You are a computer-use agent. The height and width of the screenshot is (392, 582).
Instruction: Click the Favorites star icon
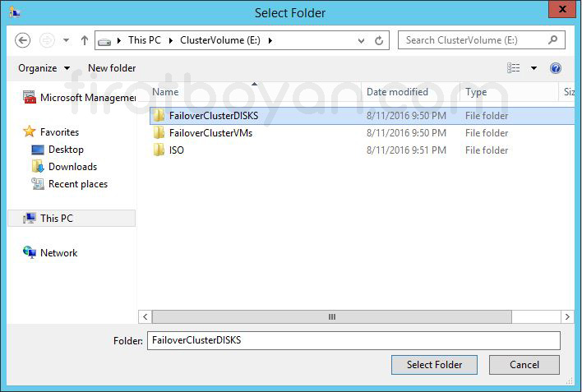30,131
